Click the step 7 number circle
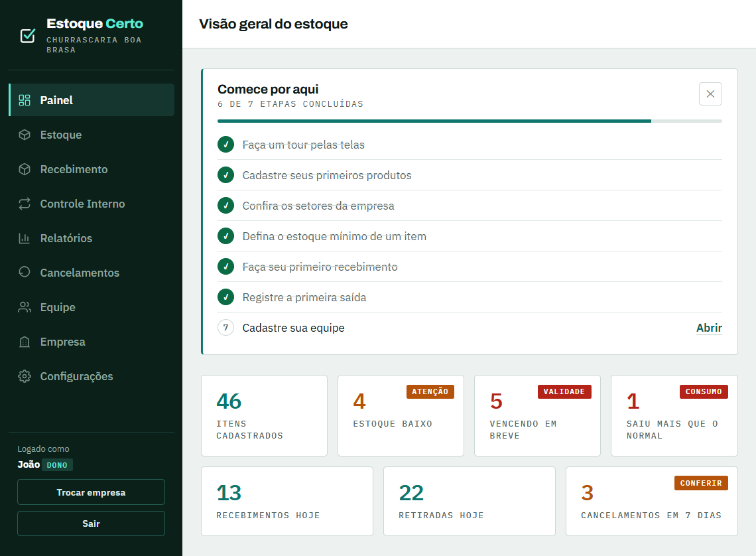 (x=225, y=327)
